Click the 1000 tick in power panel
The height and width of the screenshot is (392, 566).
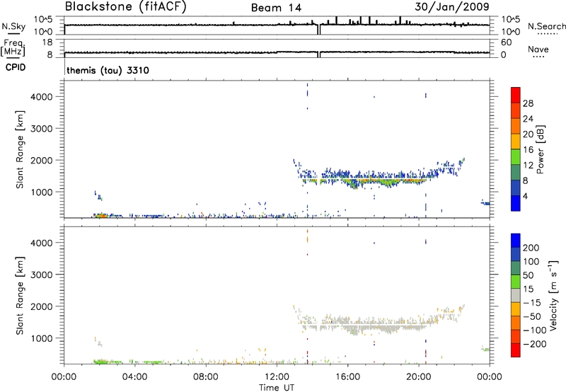point(41,192)
